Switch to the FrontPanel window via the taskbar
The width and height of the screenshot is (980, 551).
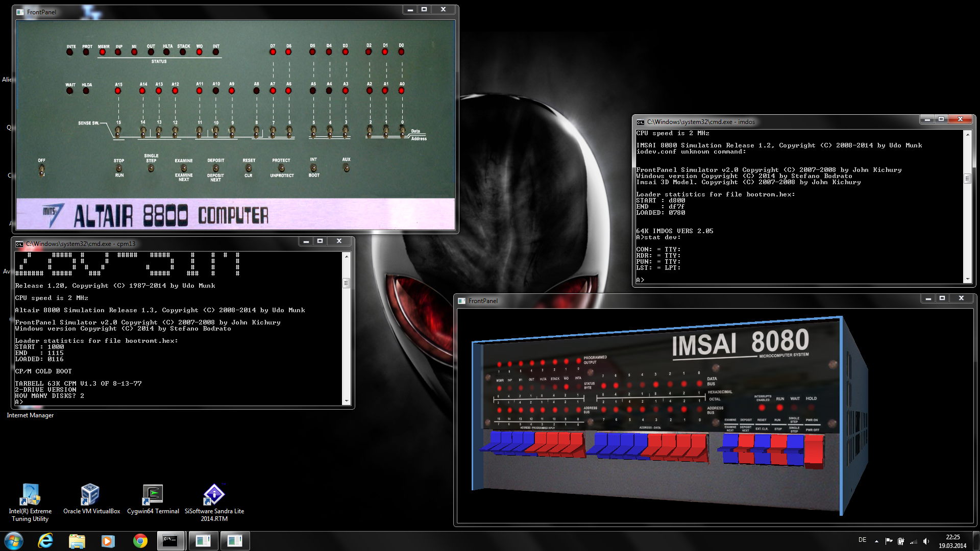tap(204, 540)
